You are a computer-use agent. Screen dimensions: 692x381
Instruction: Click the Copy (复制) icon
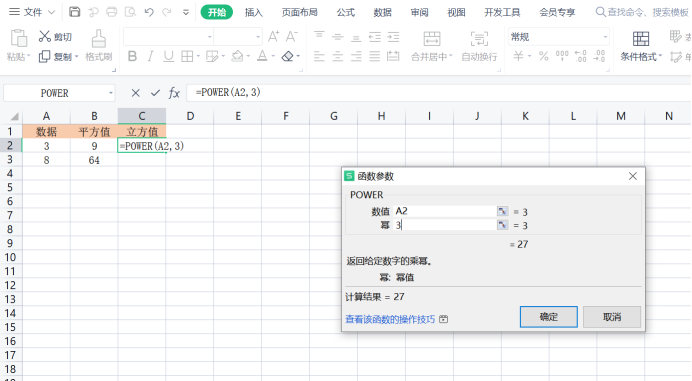pos(45,57)
